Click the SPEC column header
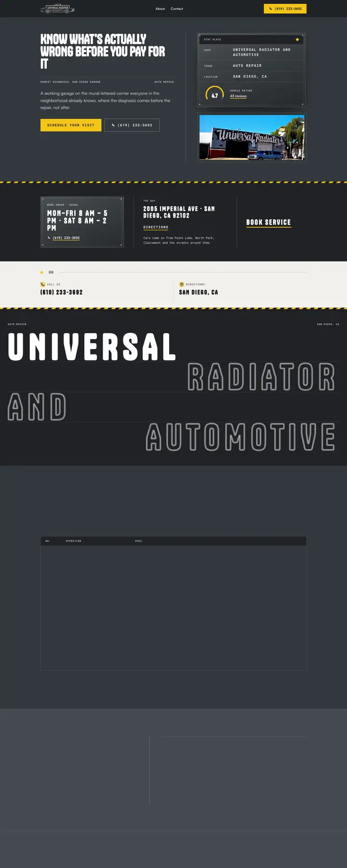Image resolution: width=347 pixels, height=868 pixels. pos(138,541)
